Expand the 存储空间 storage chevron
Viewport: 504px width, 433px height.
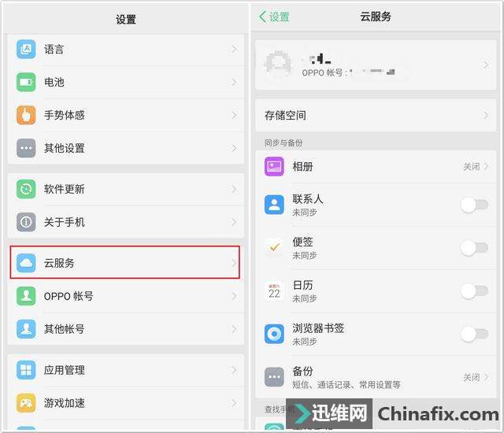(486, 115)
